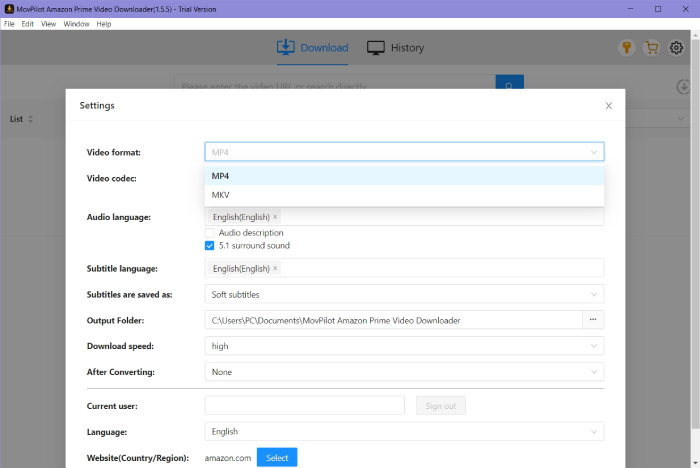Click the blue Select website button
700x468 pixels.
tap(277, 458)
